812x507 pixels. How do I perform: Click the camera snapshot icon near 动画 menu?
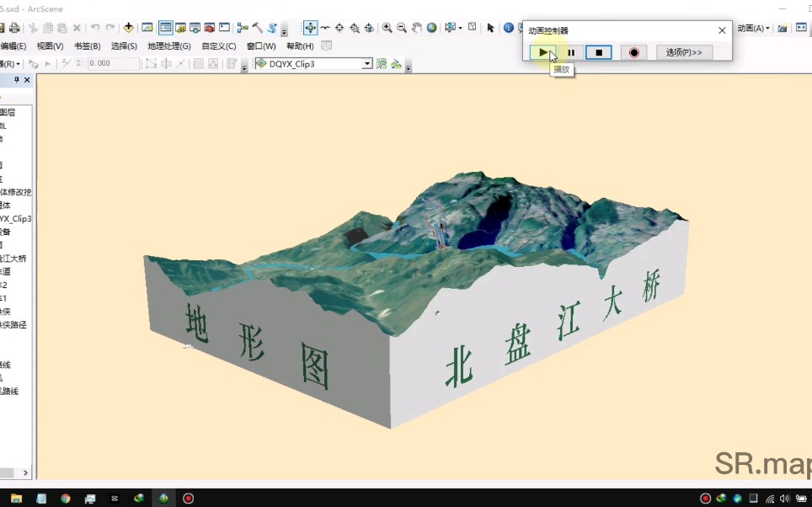tap(782, 28)
